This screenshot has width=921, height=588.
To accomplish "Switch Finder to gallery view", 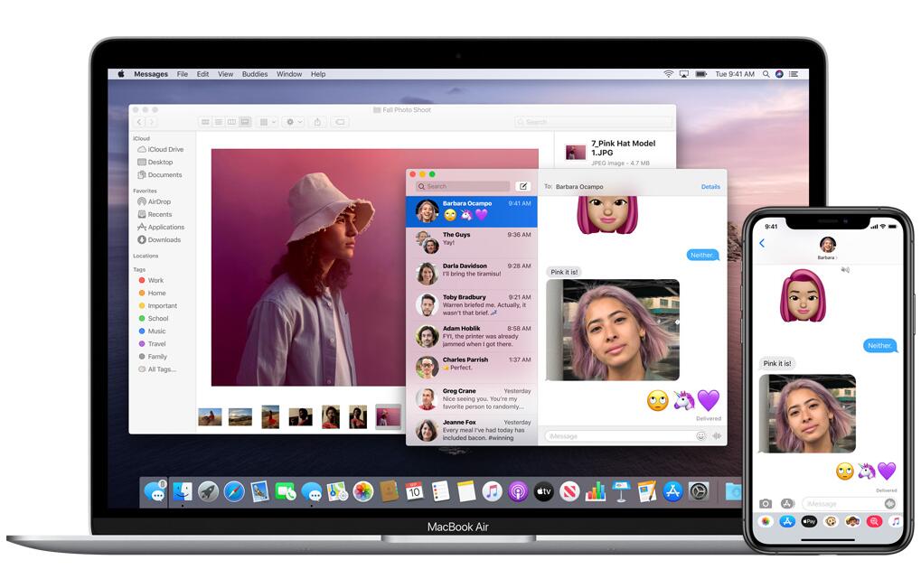I will coord(244,122).
